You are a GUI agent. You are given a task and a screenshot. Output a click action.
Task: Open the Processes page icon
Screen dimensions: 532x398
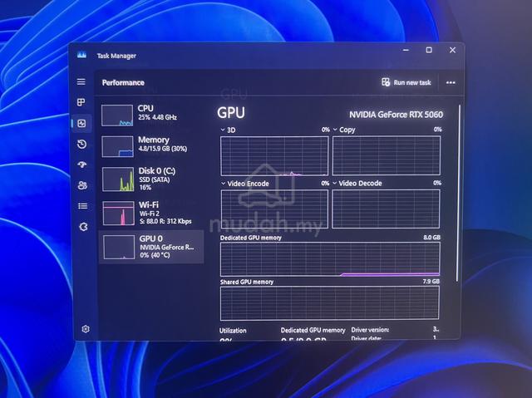coord(81,102)
